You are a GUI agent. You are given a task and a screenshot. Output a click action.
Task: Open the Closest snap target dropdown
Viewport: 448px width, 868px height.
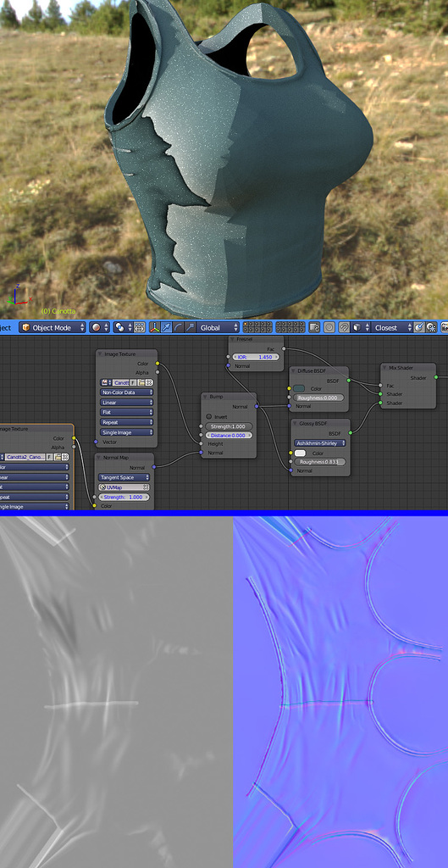[x=390, y=328]
